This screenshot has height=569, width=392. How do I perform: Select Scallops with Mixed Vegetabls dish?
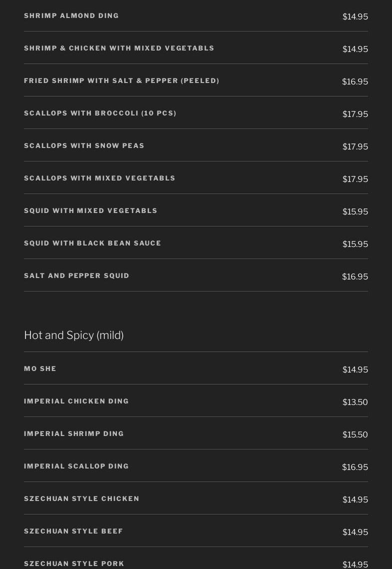click(x=99, y=178)
